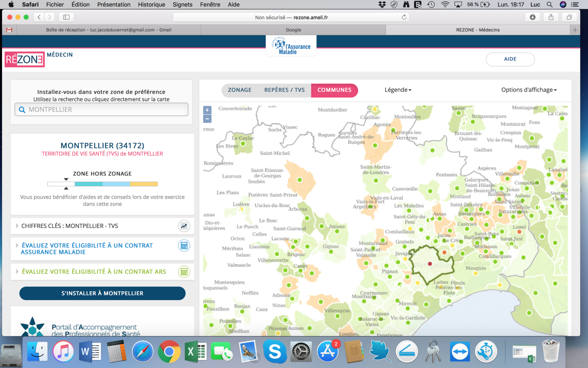Viewport: 588px width, 368px height.
Task: Open Safari's share icon
Action: click(551, 17)
